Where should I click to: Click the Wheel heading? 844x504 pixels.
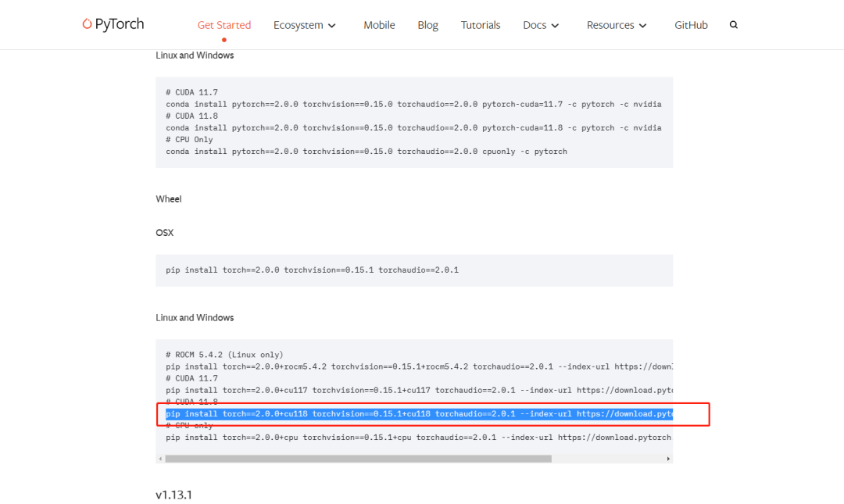[x=169, y=199]
